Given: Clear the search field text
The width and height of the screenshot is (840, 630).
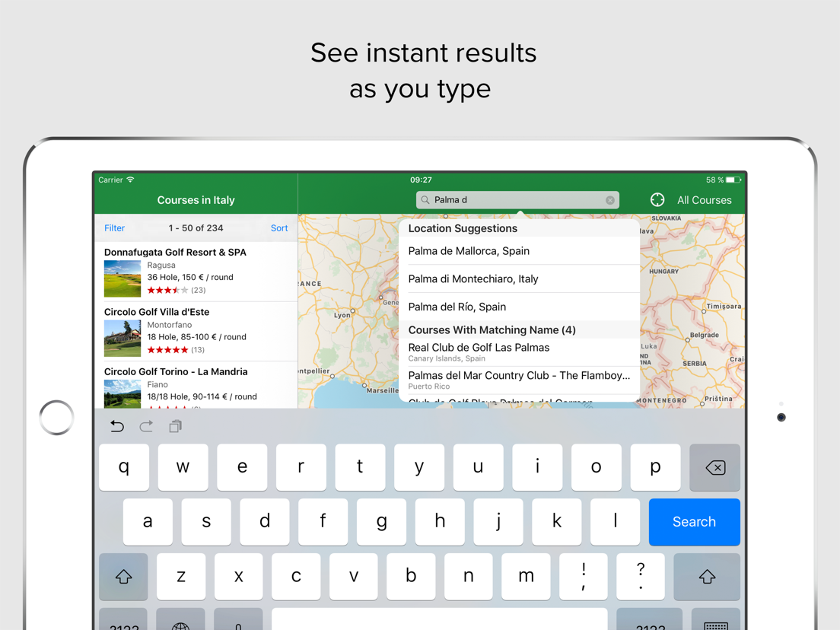Looking at the screenshot, I should click(609, 200).
